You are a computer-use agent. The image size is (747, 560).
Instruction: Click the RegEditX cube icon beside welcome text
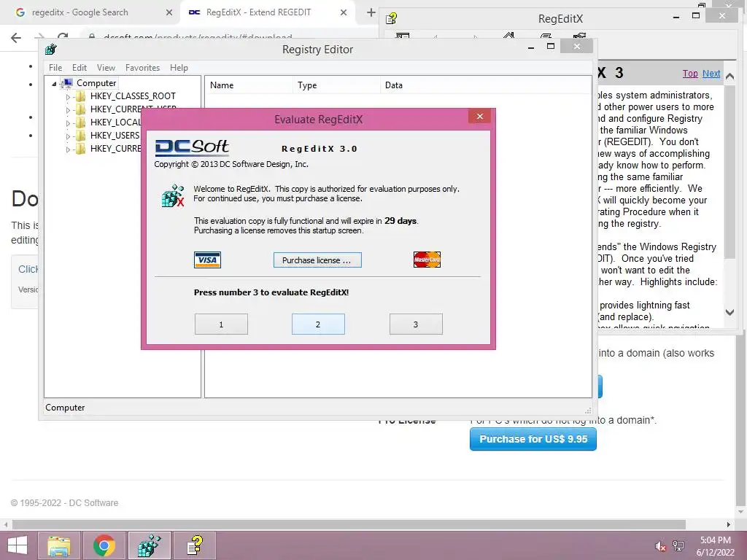click(172, 195)
